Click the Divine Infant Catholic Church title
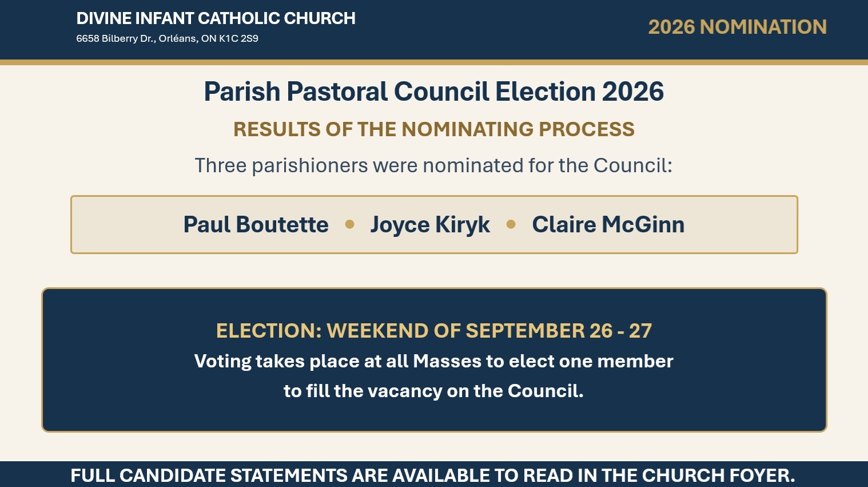868x487 pixels. [216, 18]
